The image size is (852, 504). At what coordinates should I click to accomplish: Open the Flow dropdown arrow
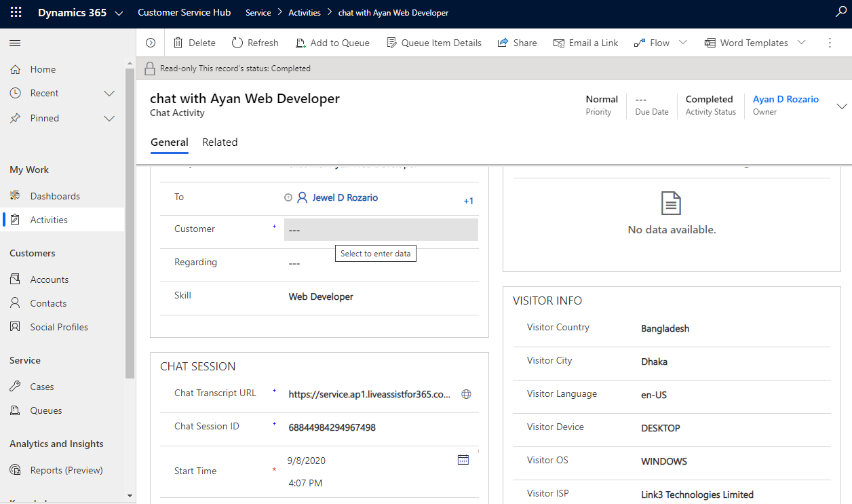[682, 42]
